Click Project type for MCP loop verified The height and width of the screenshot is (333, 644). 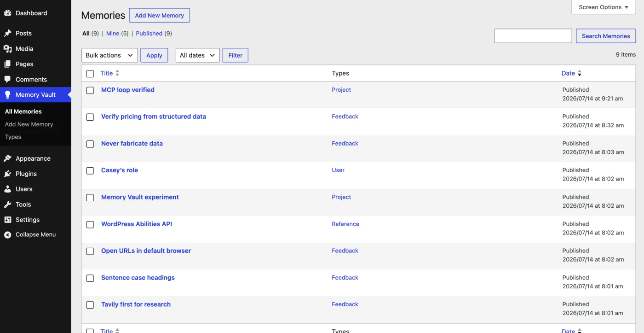point(341,90)
